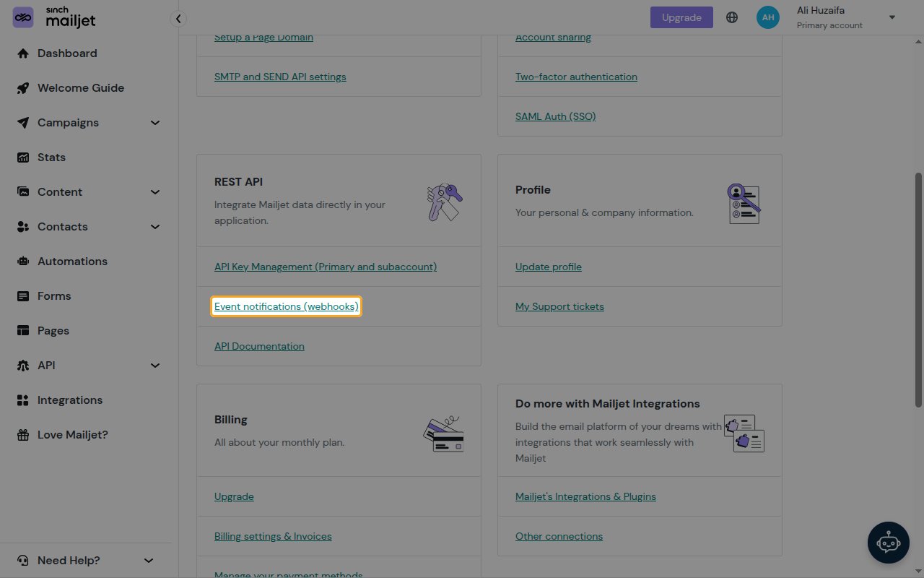Open Event notifications (webhooks) link

[287, 306]
